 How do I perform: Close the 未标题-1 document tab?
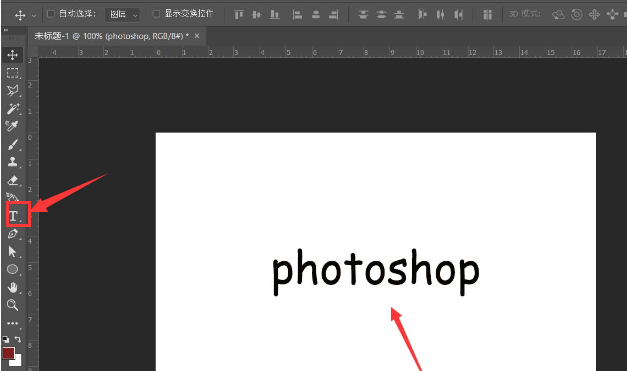click(x=197, y=36)
